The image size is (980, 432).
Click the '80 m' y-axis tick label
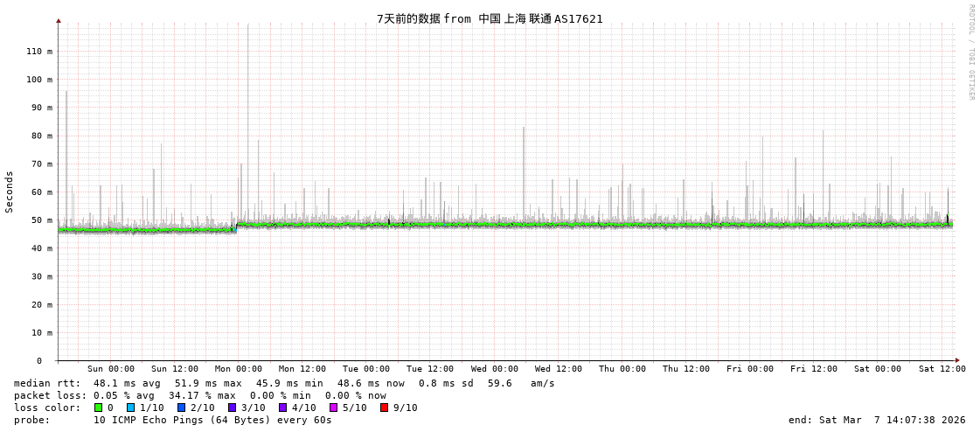pyautogui.click(x=42, y=136)
